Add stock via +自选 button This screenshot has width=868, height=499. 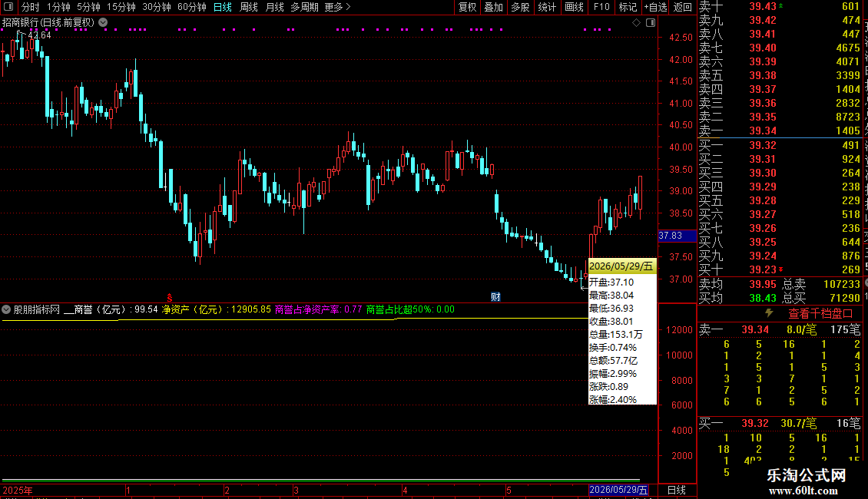coord(655,7)
